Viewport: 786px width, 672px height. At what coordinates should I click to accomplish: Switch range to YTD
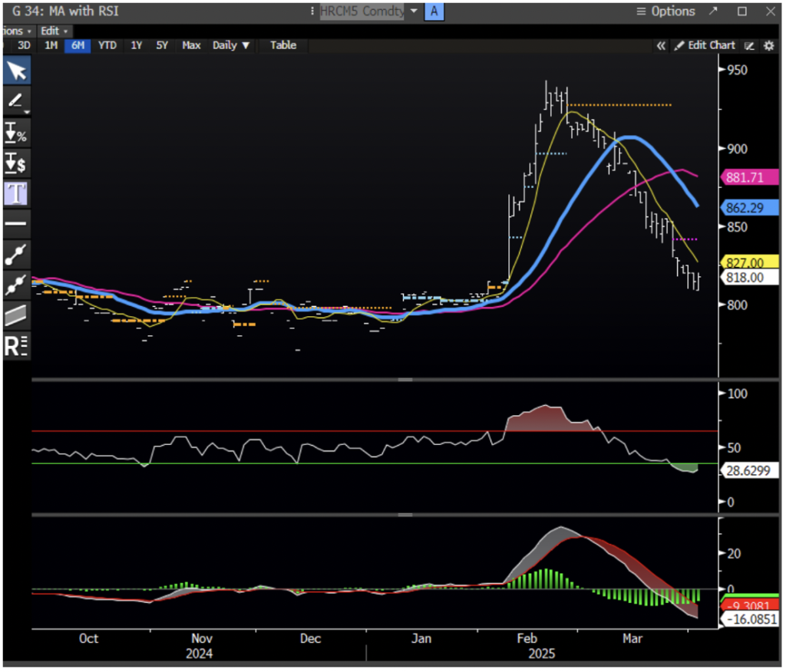[x=107, y=45]
